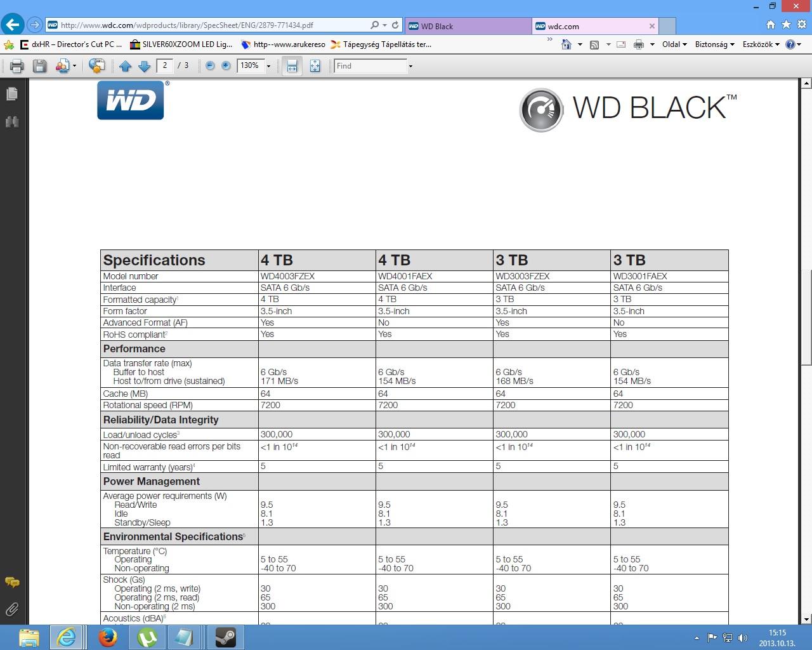
Task: Open Steam from the taskbar
Action: point(226,637)
